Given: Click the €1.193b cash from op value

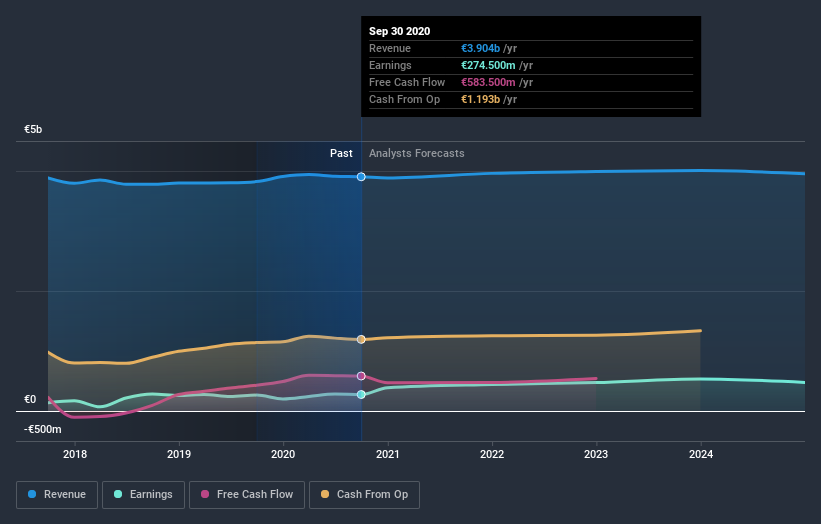Looking at the screenshot, I should pyautogui.click(x=480, y=99).
